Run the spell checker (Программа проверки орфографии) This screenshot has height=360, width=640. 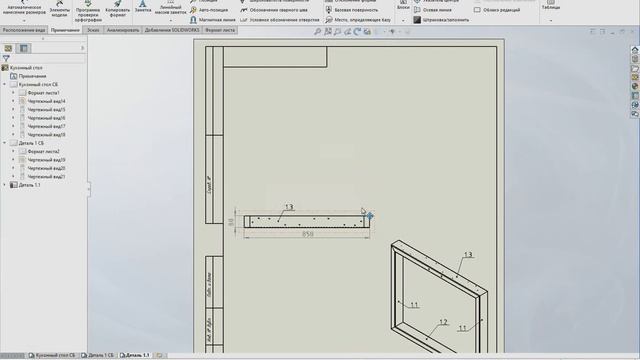(x=88, y=11)
